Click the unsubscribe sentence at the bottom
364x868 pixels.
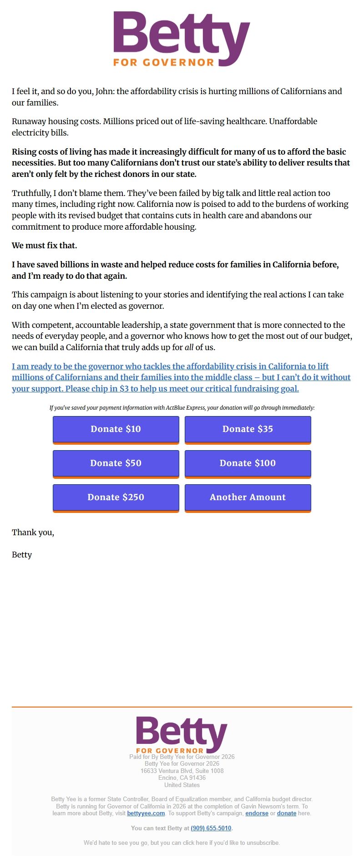[x=182, y=843]
